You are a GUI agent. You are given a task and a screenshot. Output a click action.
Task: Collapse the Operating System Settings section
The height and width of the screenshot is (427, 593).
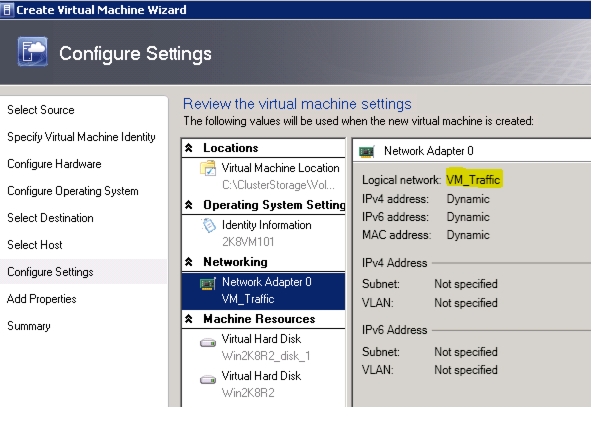(189, 205)
